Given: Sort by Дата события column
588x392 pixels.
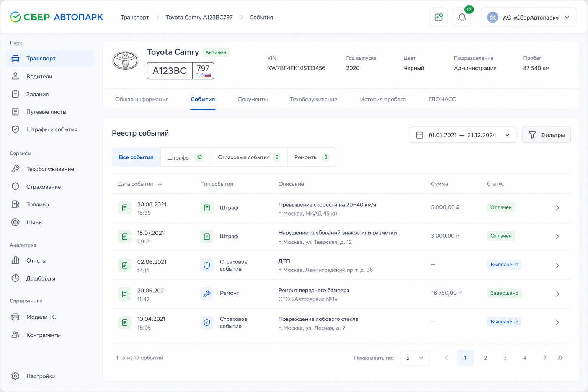Looking at the screenshot, I should coord(140,184).
